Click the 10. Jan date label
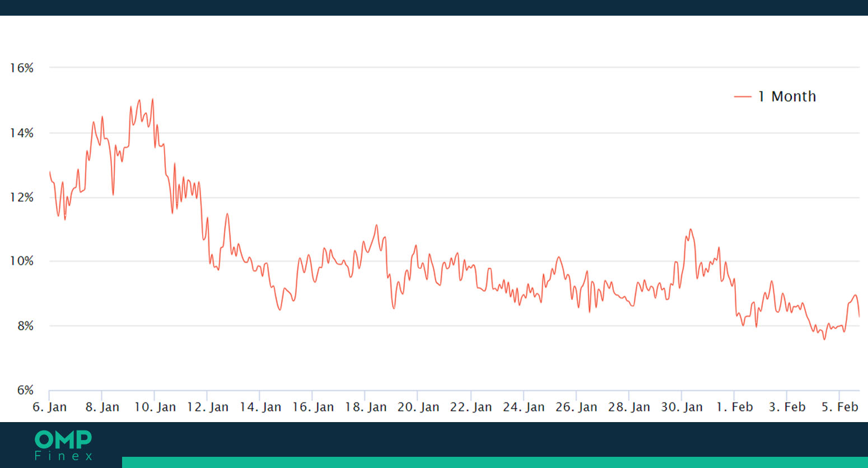The height and width of the screenshot is (468, 868). tap(155, 407)
